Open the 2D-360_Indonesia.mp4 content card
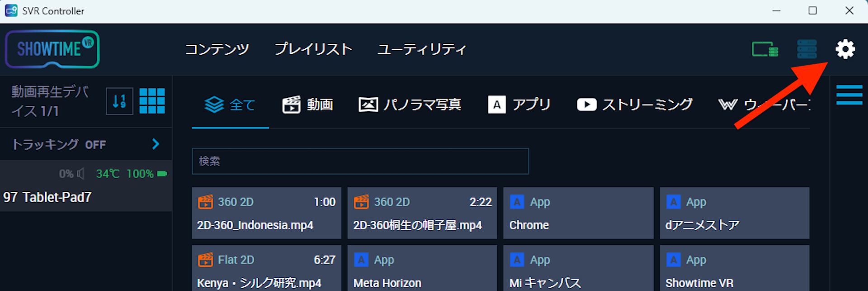This screenshot has height=291, width=868. pyautogui.click(x=266, y=213)
